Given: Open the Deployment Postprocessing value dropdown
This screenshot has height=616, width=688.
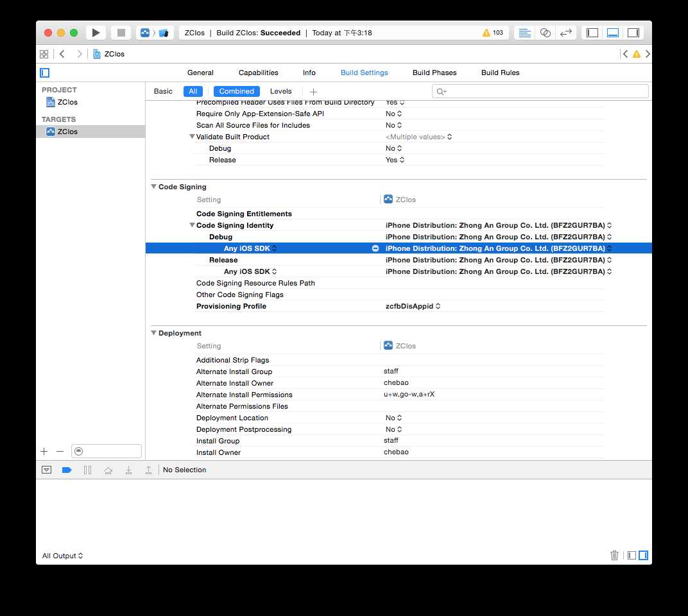Looking at the screenshot, I should tap(393, 429).
